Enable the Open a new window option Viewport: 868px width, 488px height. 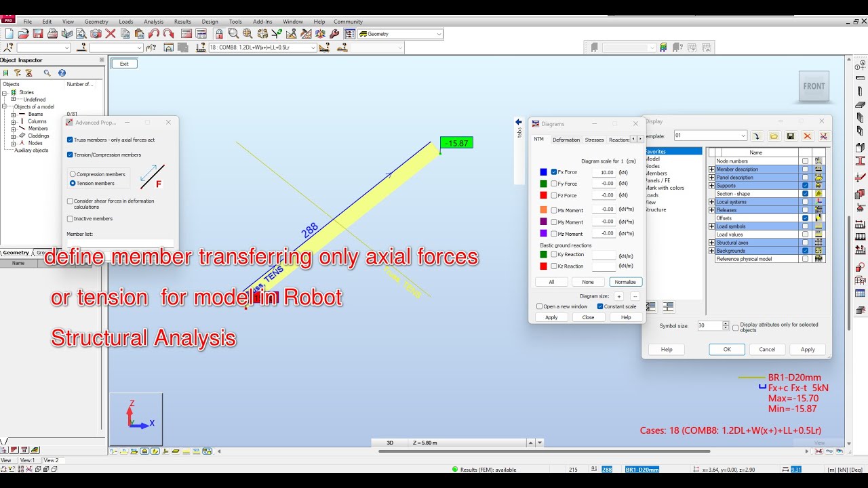coord(540,306)
